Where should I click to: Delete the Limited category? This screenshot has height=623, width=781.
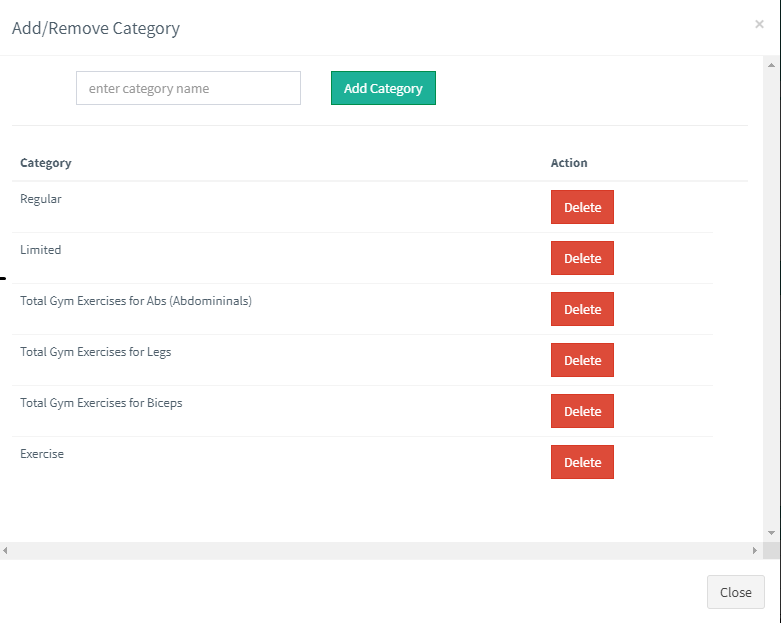coord(582,258)
